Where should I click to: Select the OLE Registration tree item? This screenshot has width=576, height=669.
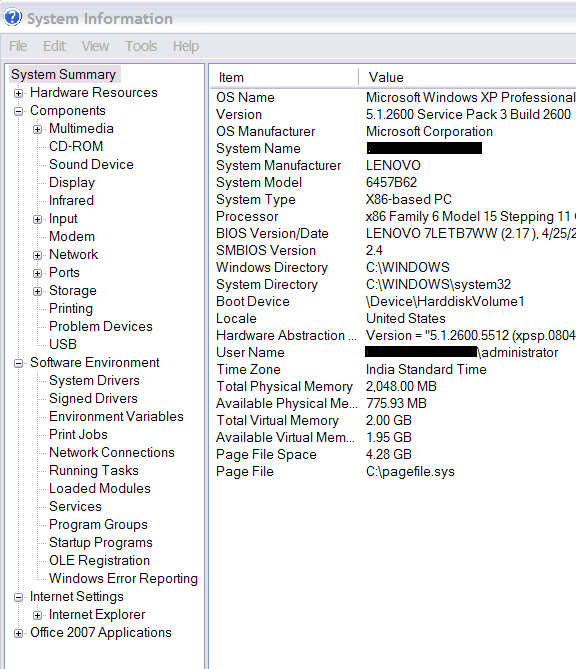[x=99, y=561]
